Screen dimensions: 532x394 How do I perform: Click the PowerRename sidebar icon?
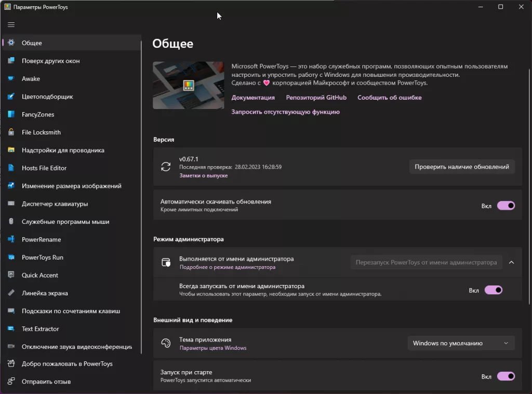pos(11,240)
